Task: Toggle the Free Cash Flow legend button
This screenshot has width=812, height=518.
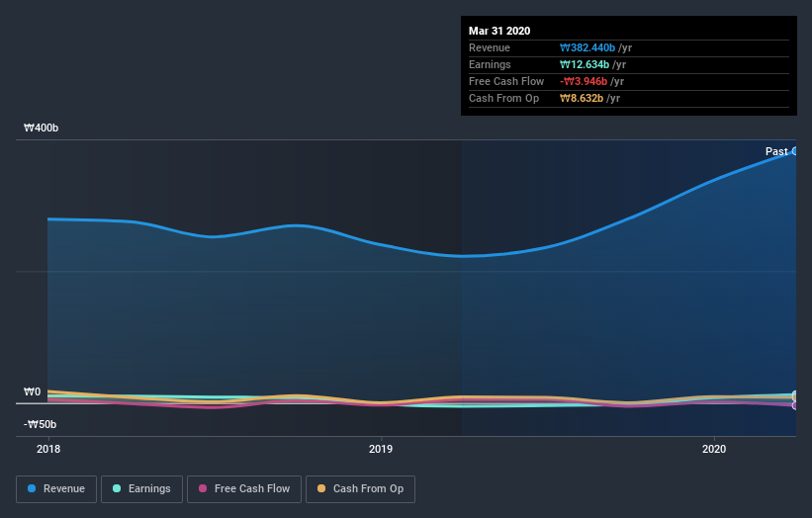Action: point(244,489)
